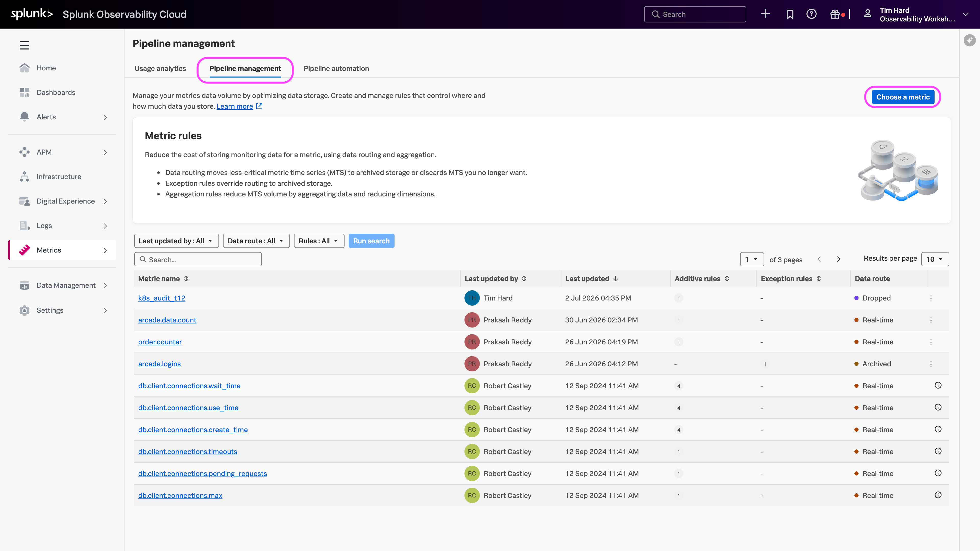Open the AI assistant sparkle icon

(x=969, y=40)
